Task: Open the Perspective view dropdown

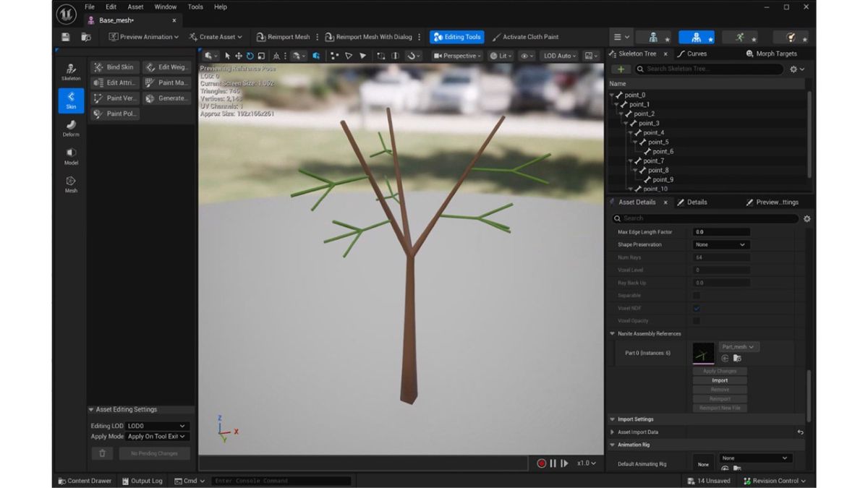Action: pyautogui.click(x=457, y=56)
